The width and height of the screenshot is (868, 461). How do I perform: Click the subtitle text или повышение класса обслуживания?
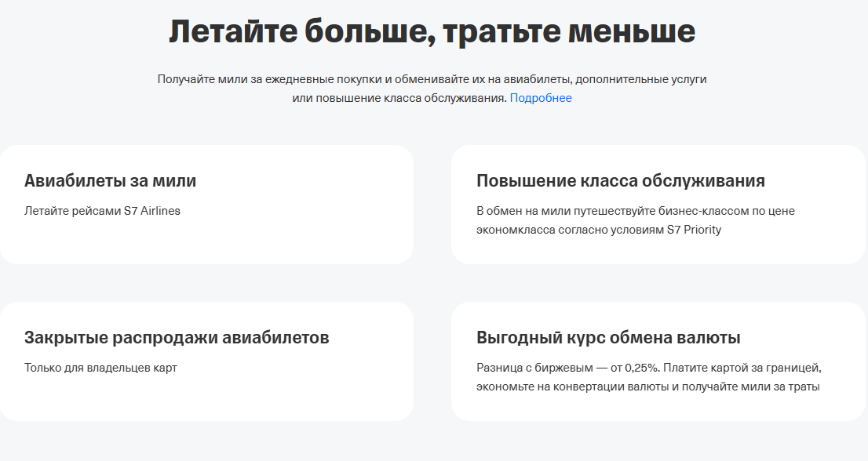tap(399, 98)
